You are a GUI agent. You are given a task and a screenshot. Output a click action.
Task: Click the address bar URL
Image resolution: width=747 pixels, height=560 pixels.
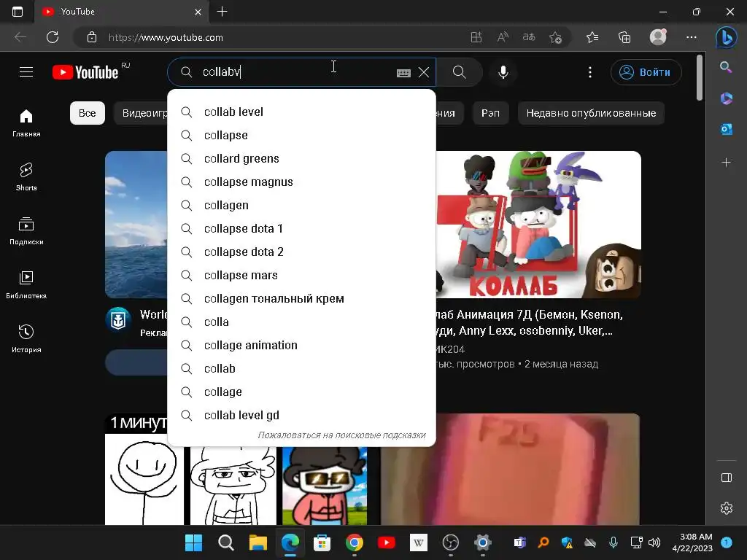click(166, 38)
